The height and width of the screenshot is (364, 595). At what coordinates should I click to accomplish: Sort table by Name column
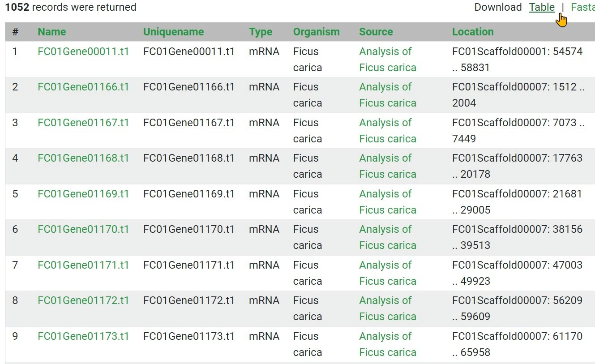point(51,32)
